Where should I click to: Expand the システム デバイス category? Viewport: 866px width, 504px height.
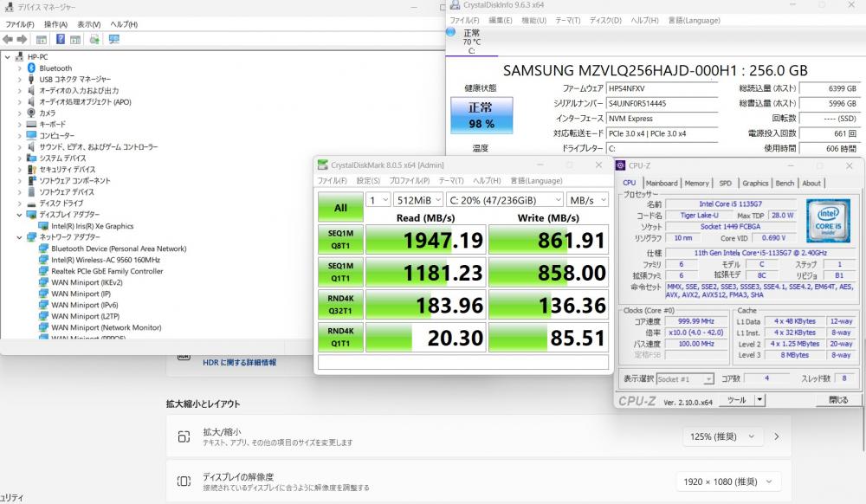pyautogui.click(x=19, y=158)
